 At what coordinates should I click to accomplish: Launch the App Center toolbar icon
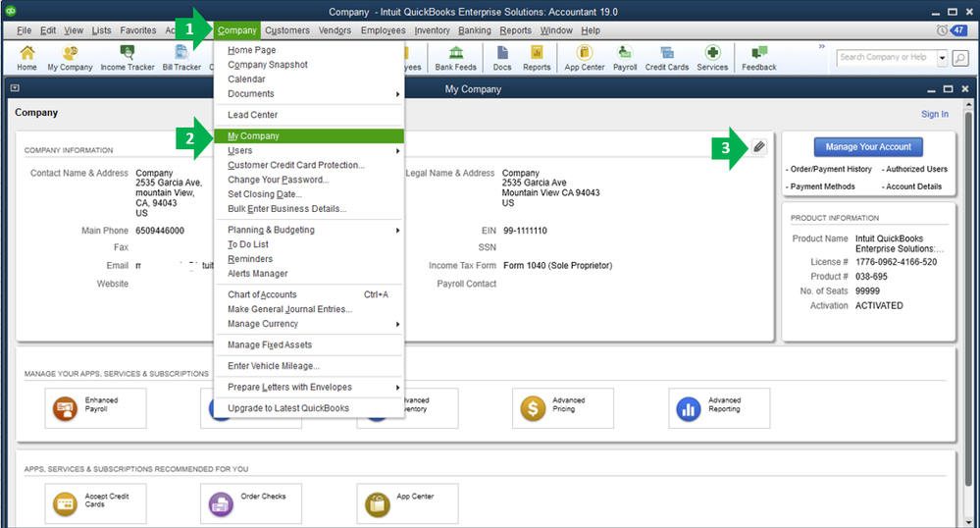tap(585, 58)
